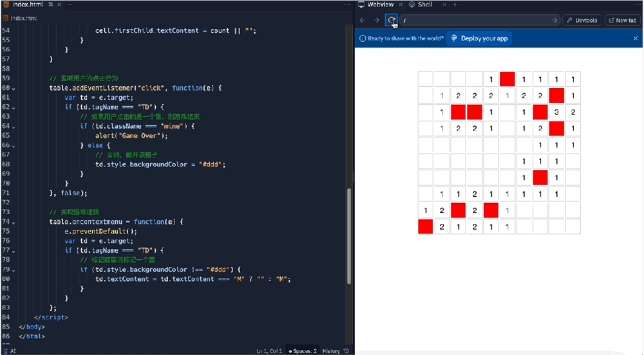Go back in the webview
Screen dimensions: 644x355
(x=363, y=20)
